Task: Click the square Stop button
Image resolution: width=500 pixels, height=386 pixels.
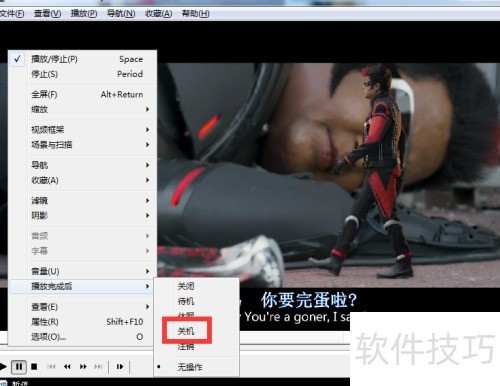Action: click(34, 367)
